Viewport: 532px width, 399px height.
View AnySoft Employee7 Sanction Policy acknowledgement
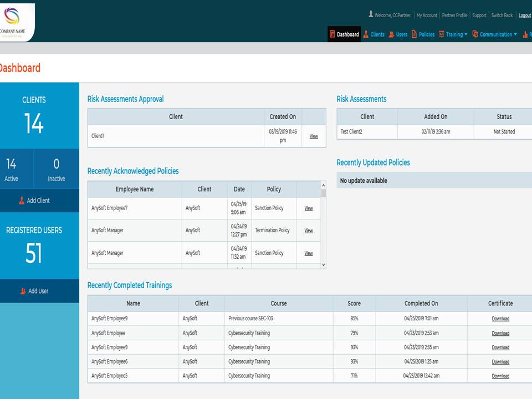(x=309, y=208)
